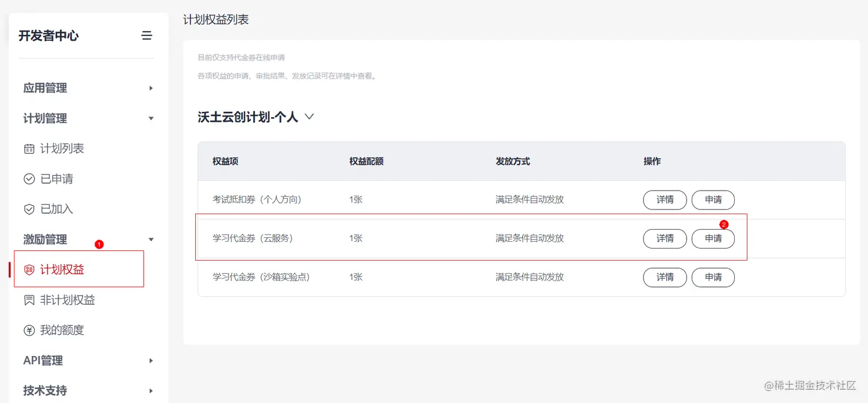
Task: Click the 计划权益列表 page heading
Action: 216,20
